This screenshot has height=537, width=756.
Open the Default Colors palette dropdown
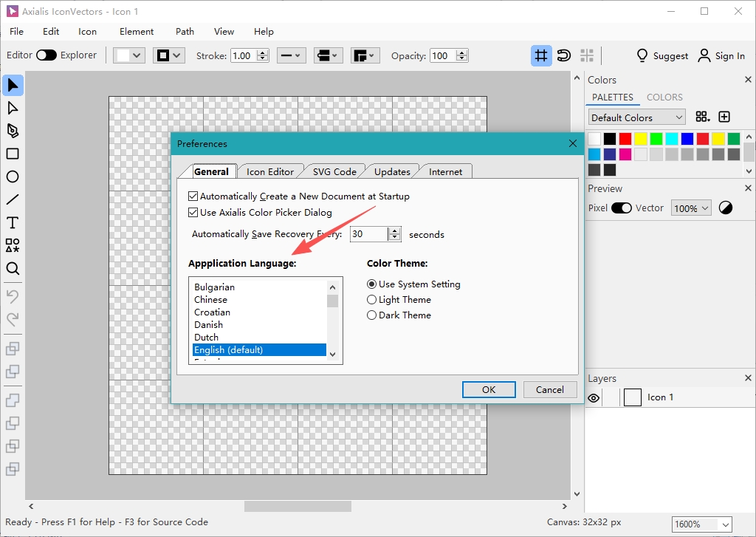pos(636,117)
